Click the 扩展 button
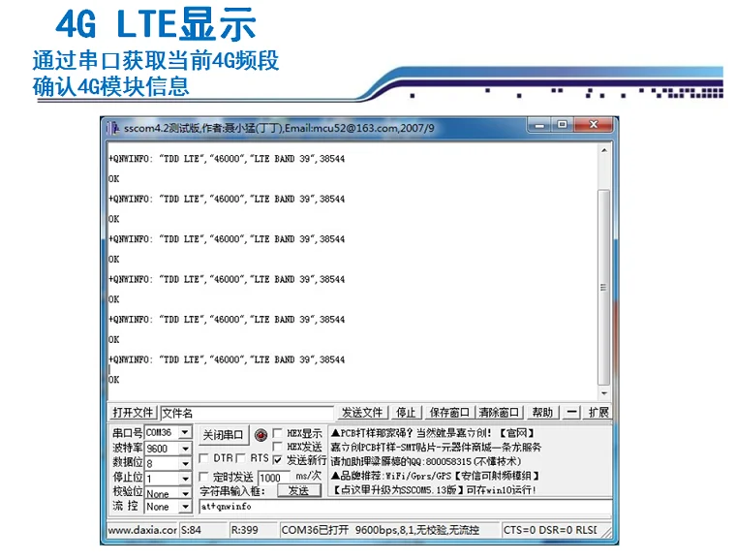Image resolution: width=736 pixels, height=560 pixels. point(598,413)
